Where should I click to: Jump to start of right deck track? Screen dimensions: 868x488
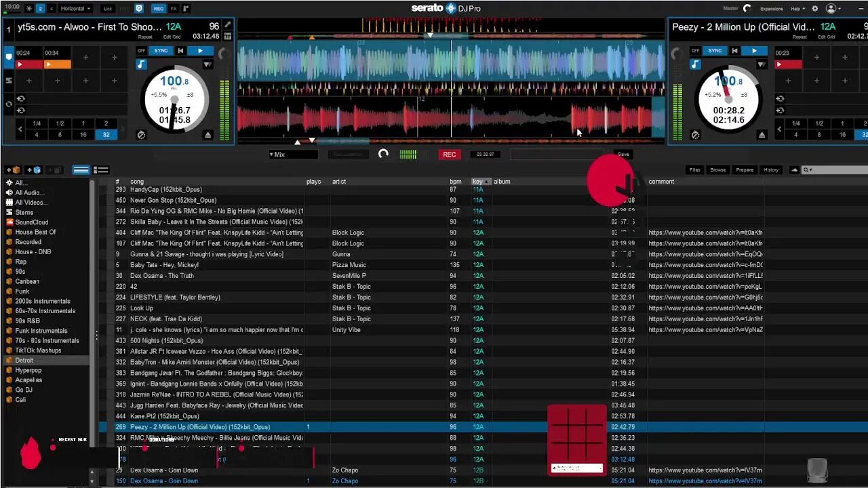[734, 51]
